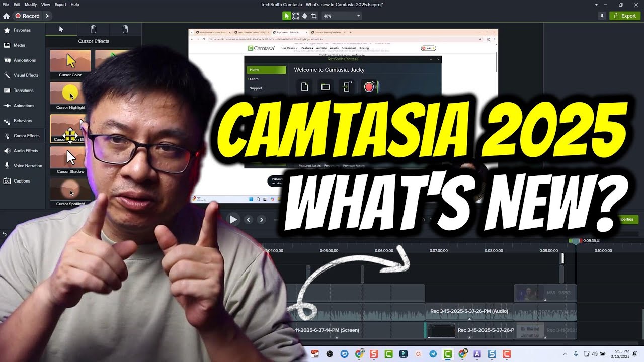Viewport: 644px width, 362px height.
Task: Open the Captions CC icon
Action: tap(7, 181)
